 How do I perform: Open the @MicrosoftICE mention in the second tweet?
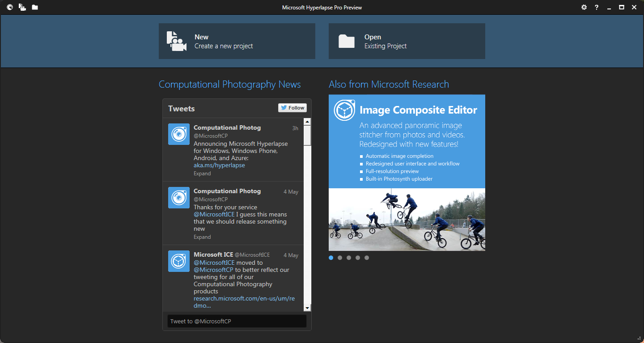[x=214, y=214]
